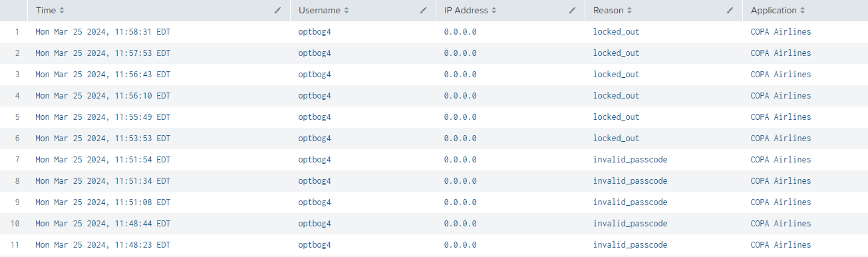Sort table by Username column arrows

click(x=347, y=11)
